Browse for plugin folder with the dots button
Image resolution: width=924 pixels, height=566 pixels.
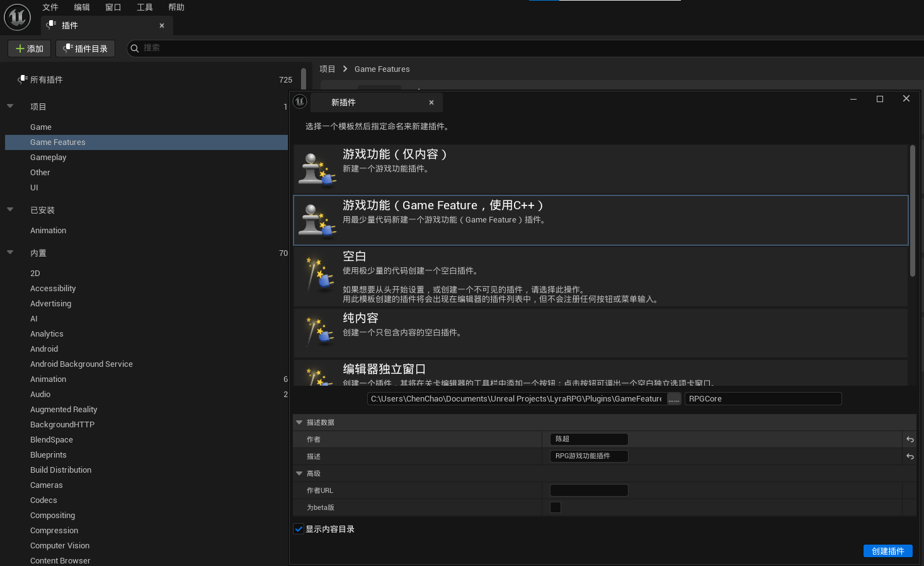[x=674, y=399]
